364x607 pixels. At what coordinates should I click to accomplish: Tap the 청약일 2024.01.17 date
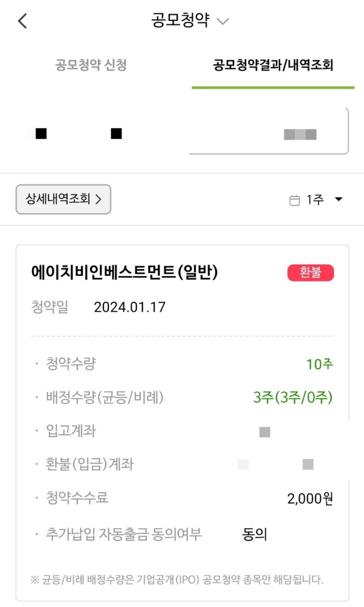(x=130, y=307)
